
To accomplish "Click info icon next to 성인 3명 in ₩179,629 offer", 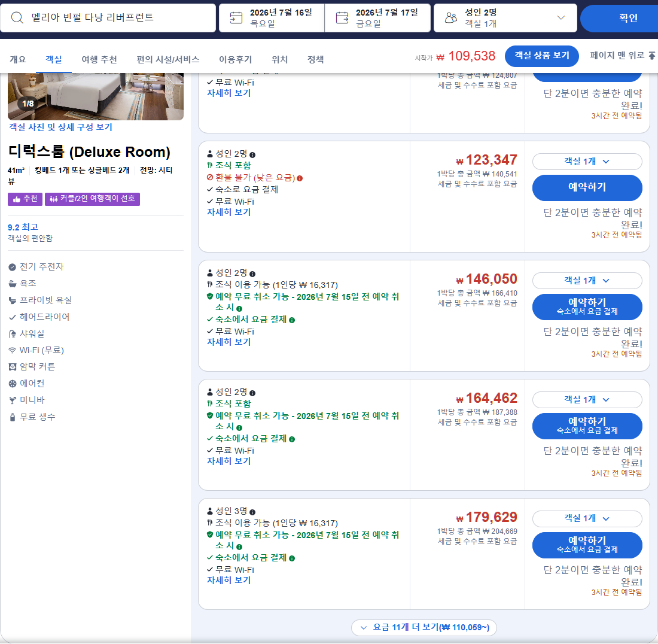I will pos(252,512).
